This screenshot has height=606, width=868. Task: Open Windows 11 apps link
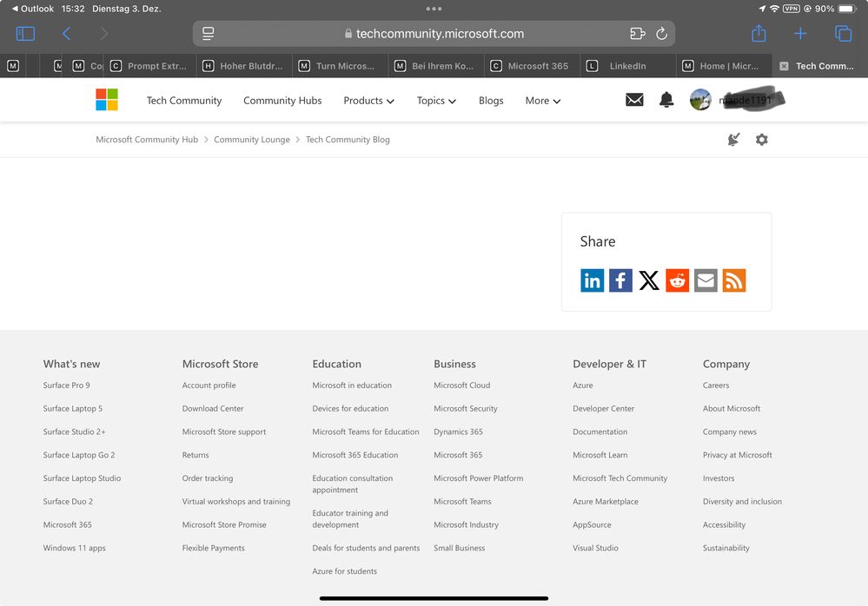pyautogui.click(x=74, y=547)
